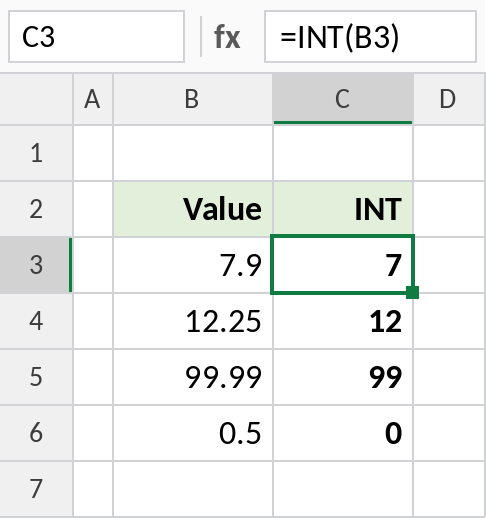
Task: Click the select-all corner box
Action: pos(36,99)
